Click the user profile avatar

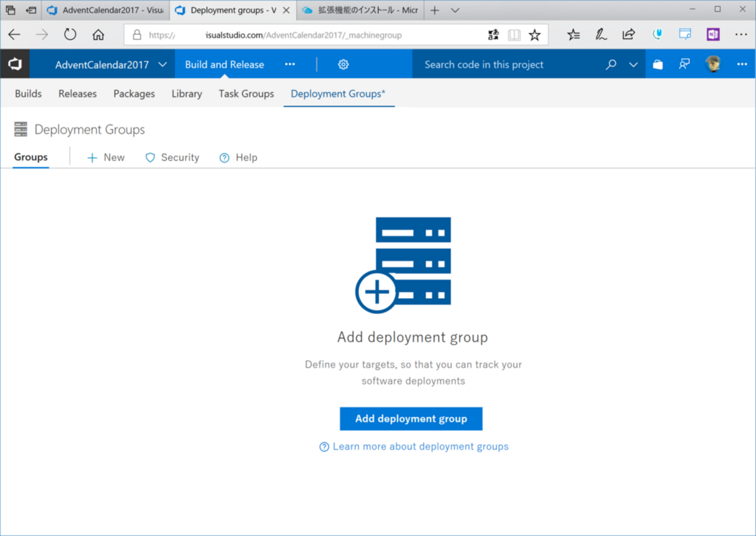(712, 65)
